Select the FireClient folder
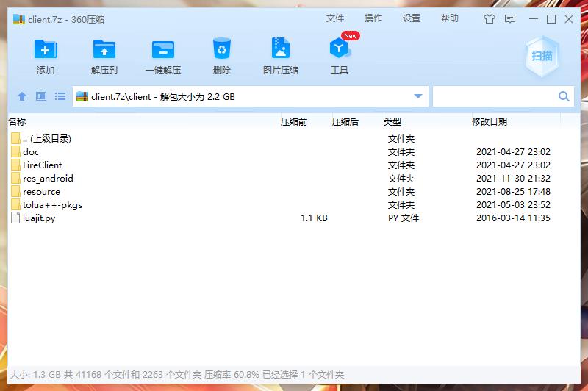Screen dimensions: 588x391 42,165
